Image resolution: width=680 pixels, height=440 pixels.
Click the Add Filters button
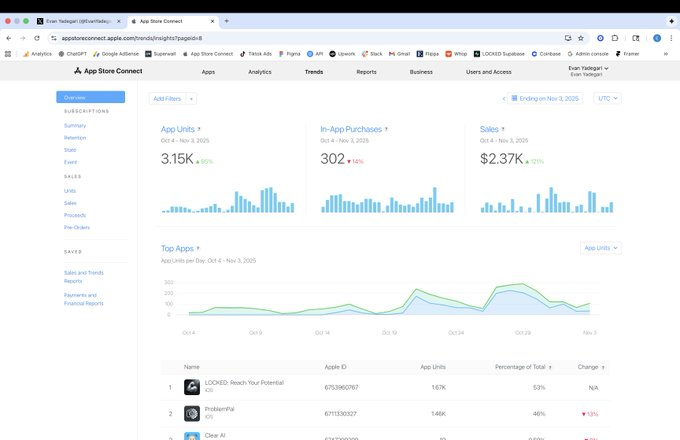point(167,98)
